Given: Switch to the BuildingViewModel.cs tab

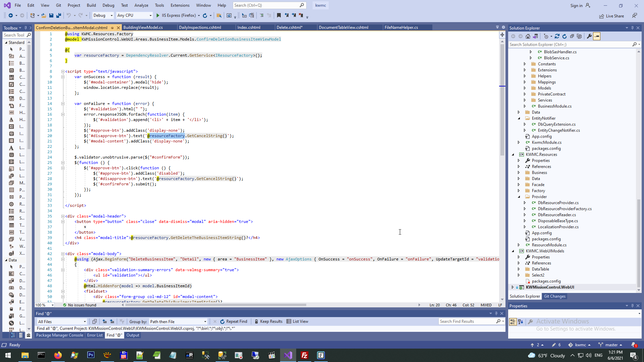Looking at the screenshot, I should tap(143, 27).
